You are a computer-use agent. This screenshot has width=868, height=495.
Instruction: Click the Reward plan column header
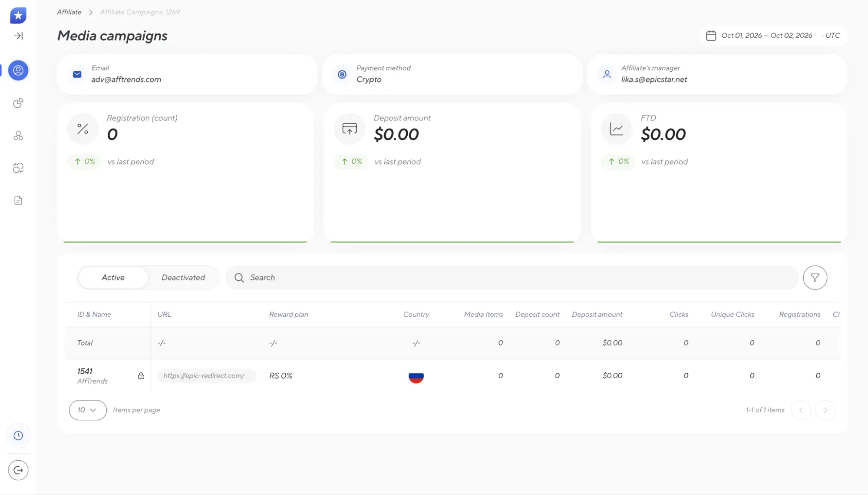[288, 314]
